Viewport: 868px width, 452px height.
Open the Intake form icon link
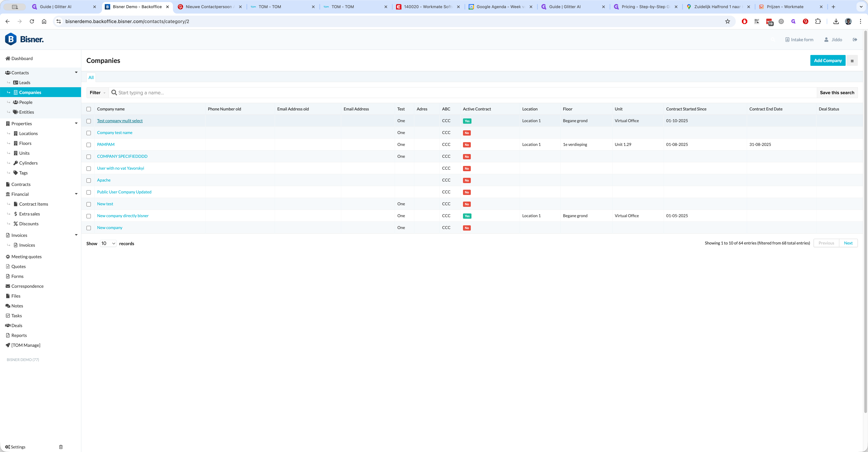(787, 40)
